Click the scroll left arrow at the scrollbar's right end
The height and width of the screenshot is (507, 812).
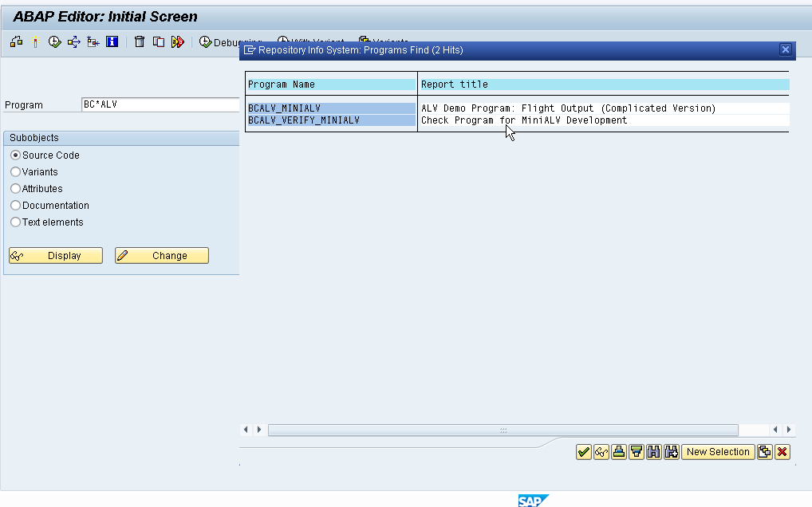point(775,430)
